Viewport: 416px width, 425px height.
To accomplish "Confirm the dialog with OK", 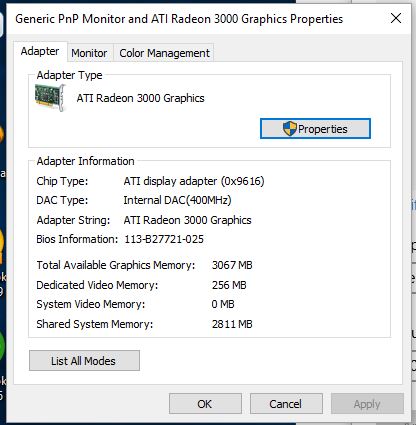I will [205, 404].
